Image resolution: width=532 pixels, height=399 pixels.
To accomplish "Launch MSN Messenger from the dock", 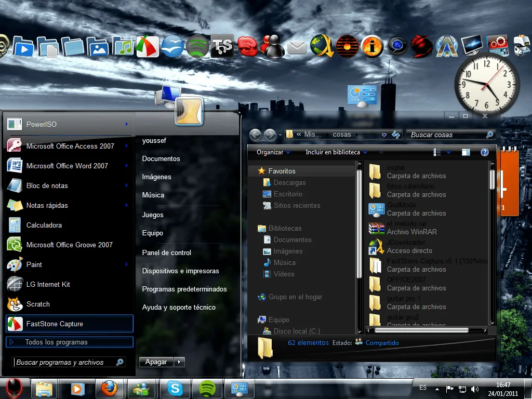I will tap(272, 47).
